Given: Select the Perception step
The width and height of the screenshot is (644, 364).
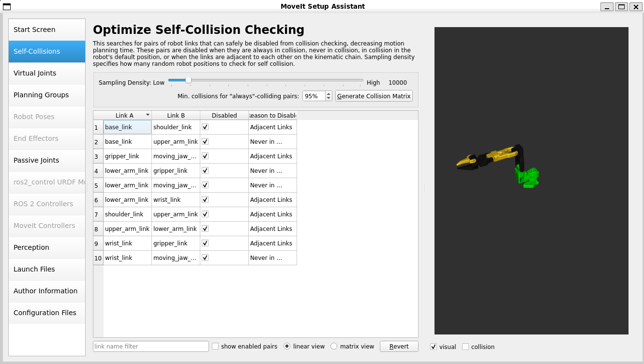Looking at the screenshot, I should tap(47, 247).
